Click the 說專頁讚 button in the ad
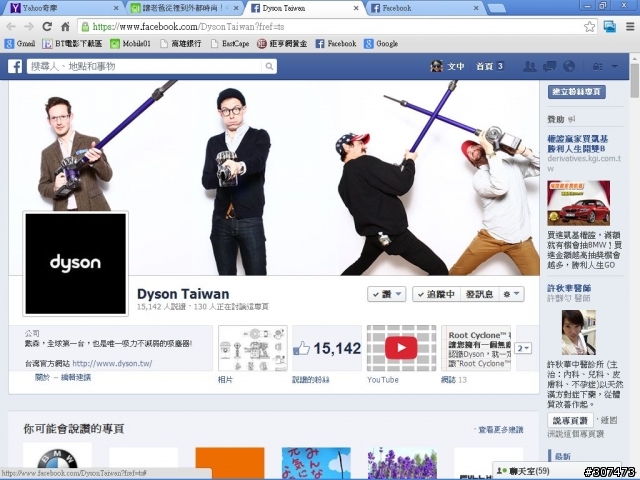Image resolution: width=640 pixels, height=480 pixels. pyautogui.click(x=570, y=420)
